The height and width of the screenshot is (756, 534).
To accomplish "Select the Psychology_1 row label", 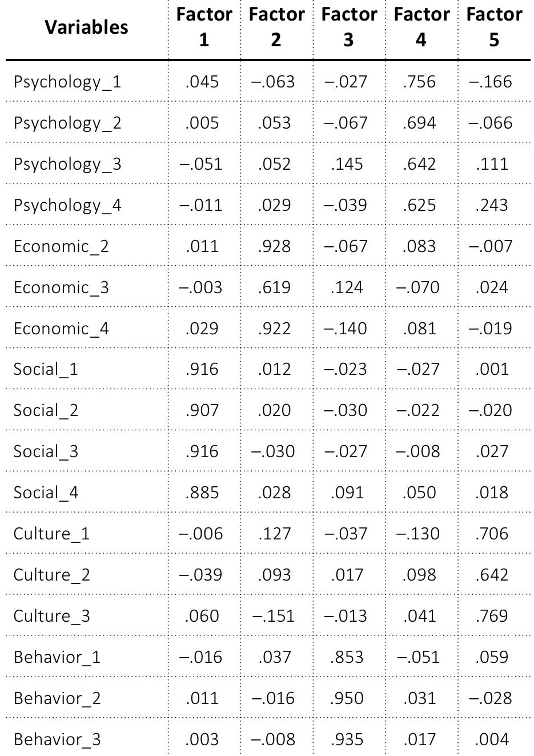I will 67,82.
